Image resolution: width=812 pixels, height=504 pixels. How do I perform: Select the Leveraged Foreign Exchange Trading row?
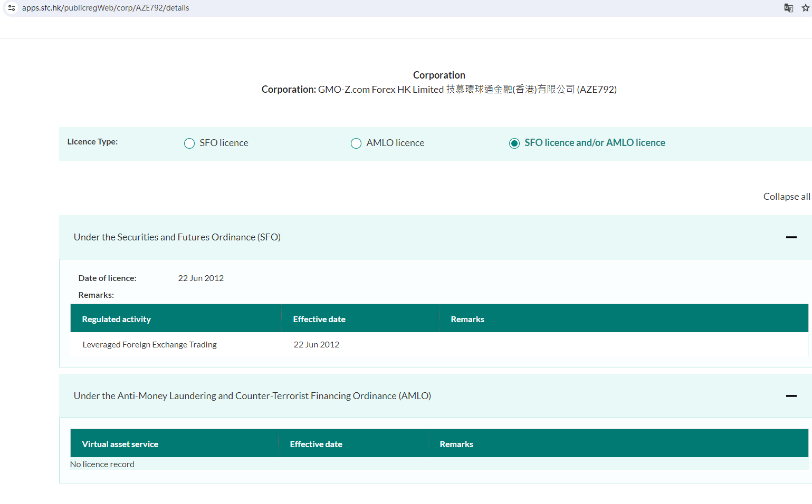(150, 345)
